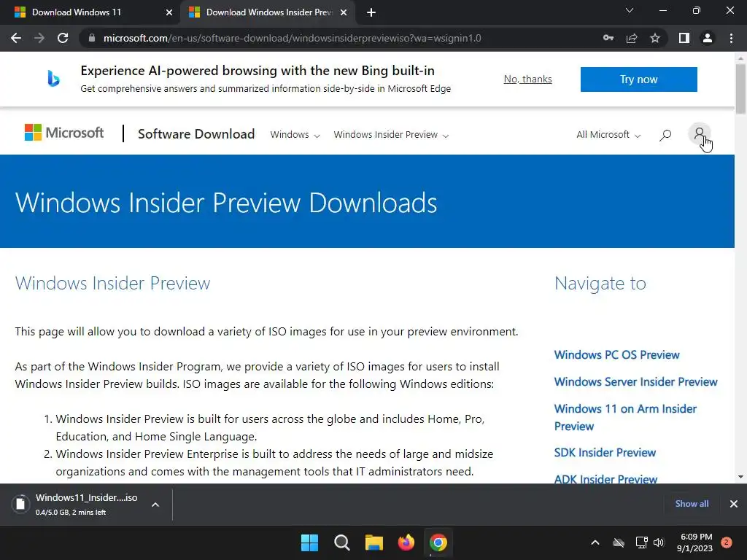View site security lock info
The image size is (747, 560).
pos(91,38)
